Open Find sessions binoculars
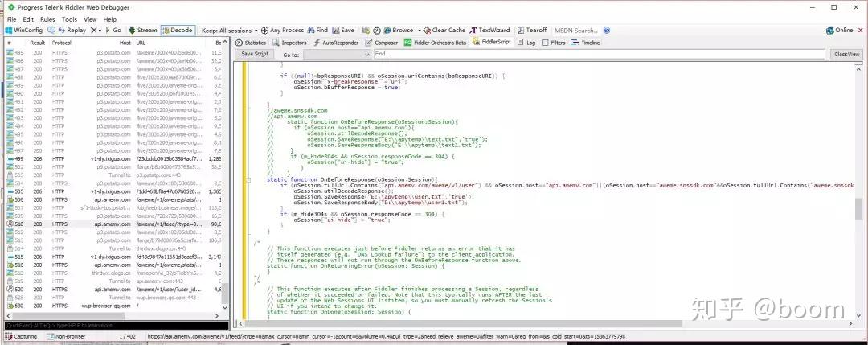This screenshot has height=345, width=868. pyautogui.click(x=317, y=30)
